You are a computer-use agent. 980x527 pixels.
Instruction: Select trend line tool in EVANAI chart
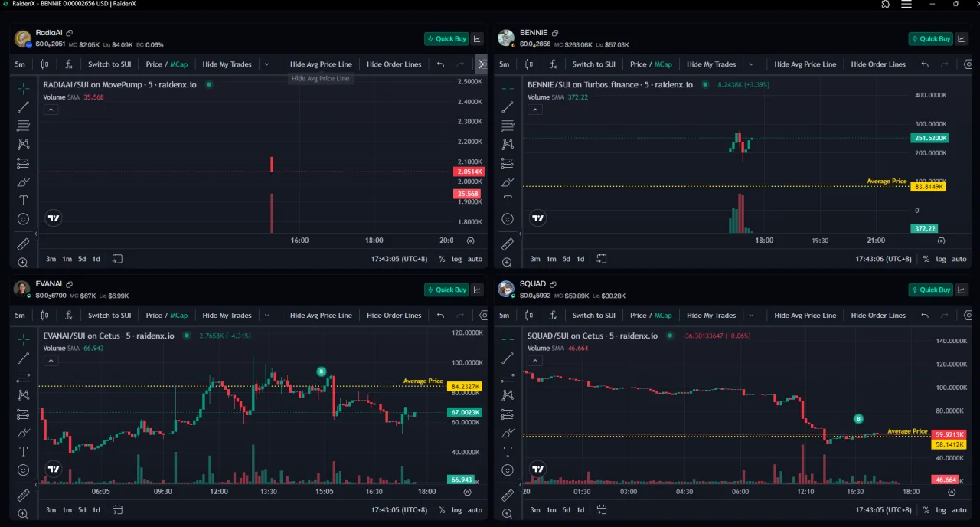tap(23, 358)
